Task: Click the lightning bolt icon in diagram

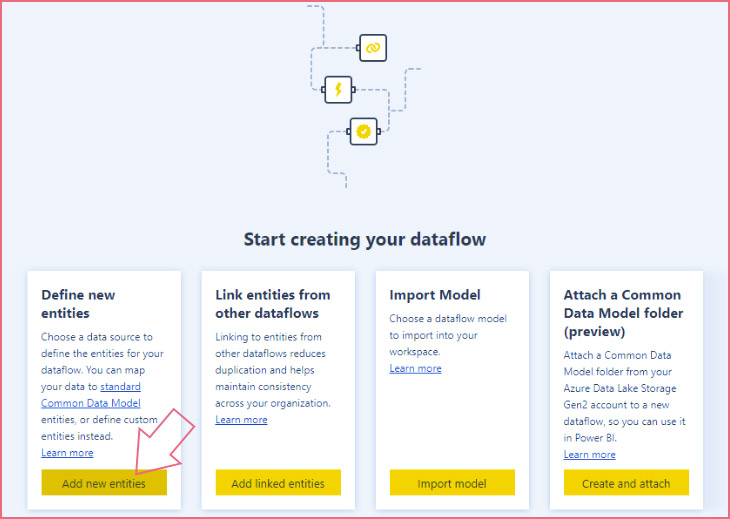Action: point(338,89)
